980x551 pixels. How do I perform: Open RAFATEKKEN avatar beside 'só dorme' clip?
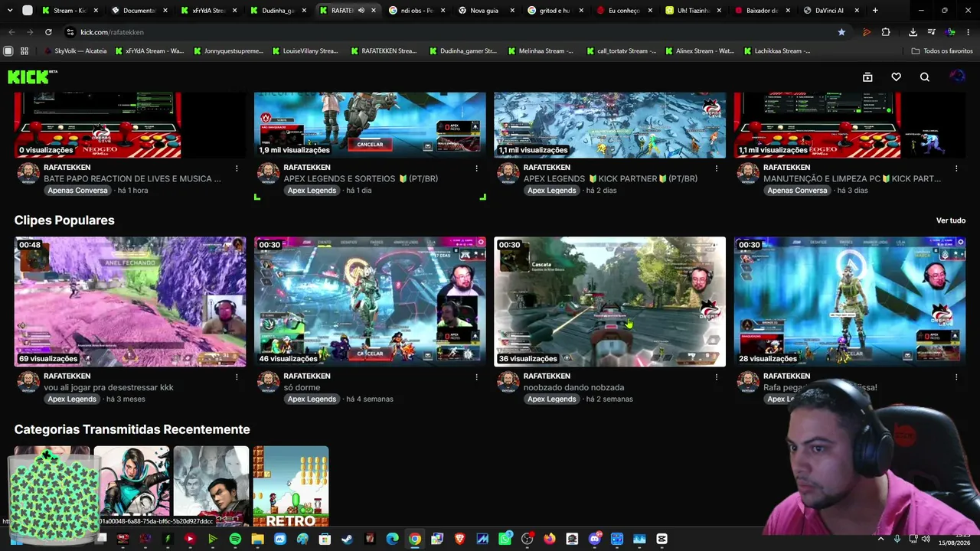tap(268, 382)
